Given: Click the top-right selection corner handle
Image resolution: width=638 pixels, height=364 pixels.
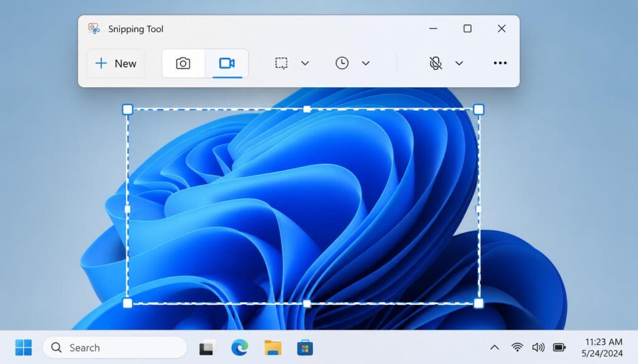Looking at the screenshot, I should pos(479,110).
